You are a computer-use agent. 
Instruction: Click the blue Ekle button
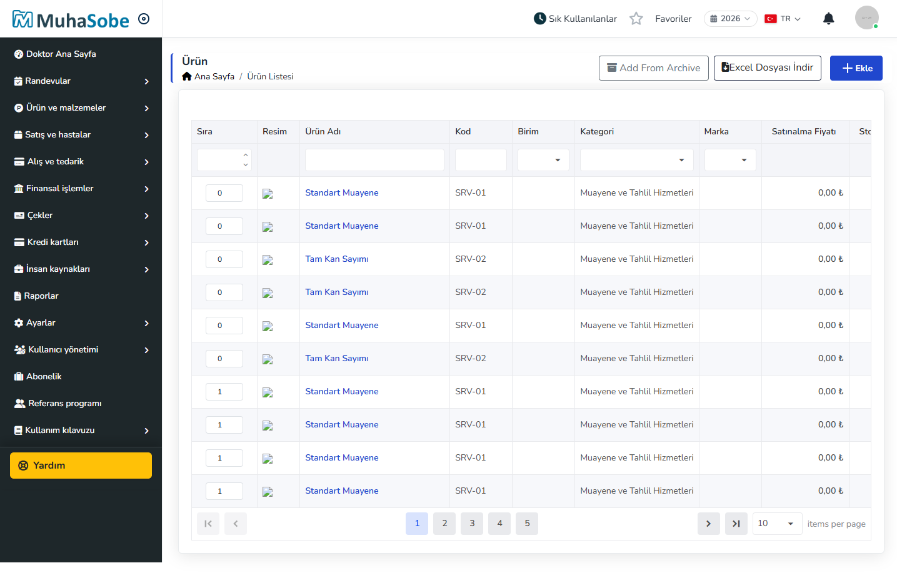tap(856, 68)
